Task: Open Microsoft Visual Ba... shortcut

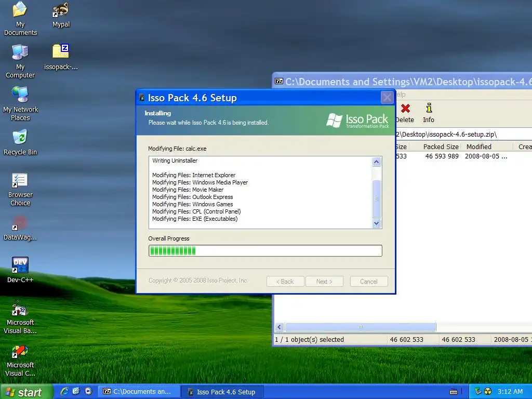Action: (x=20, y=317)
